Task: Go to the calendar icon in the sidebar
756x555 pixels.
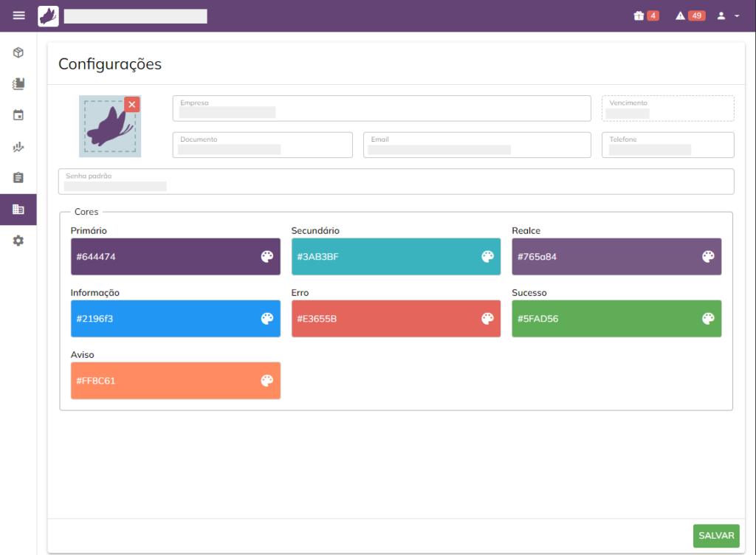Action: tap(18, 115)
